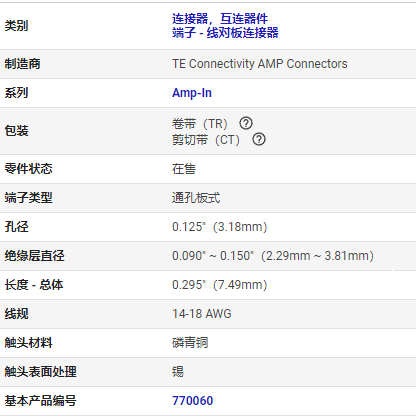
Task: Click the 0.295" (7.49mm) overall length value
Action: click(x=220, y=285)
